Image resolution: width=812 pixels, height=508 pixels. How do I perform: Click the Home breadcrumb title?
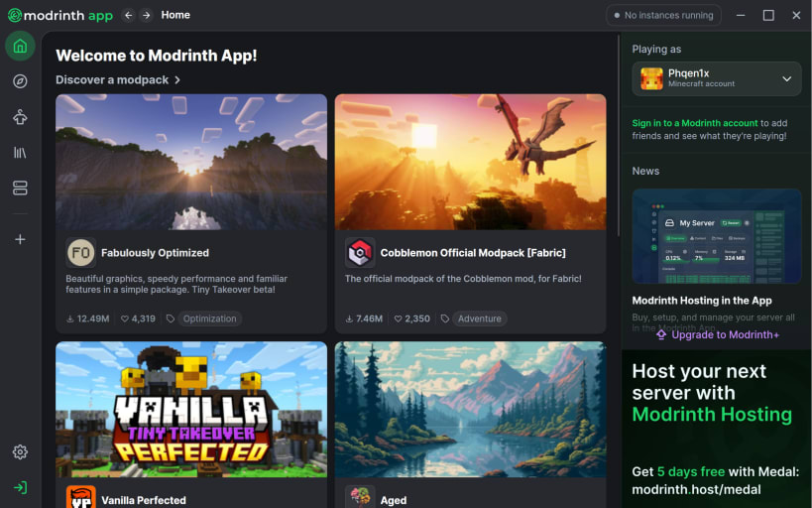[x=175, y=15]
